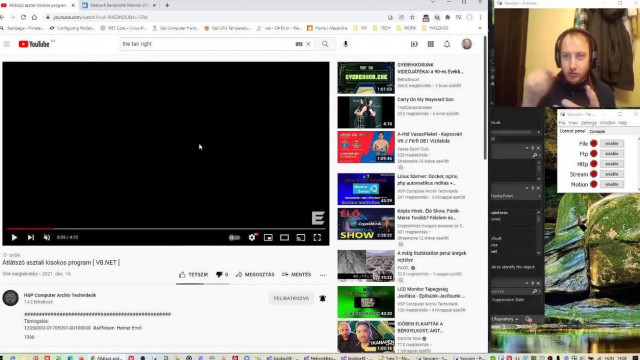Play the YouTube video

coord(14,237)
